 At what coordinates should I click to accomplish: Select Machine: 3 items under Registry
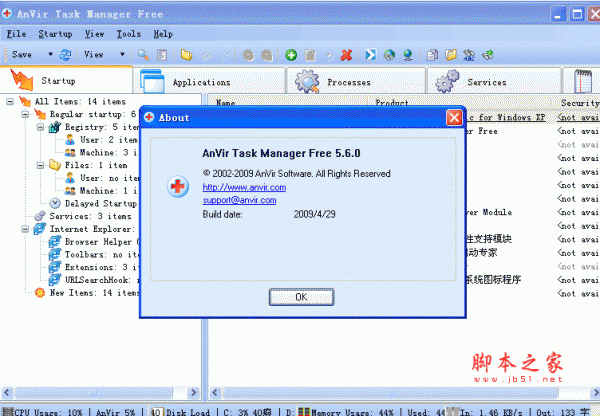tap(108, 152)
